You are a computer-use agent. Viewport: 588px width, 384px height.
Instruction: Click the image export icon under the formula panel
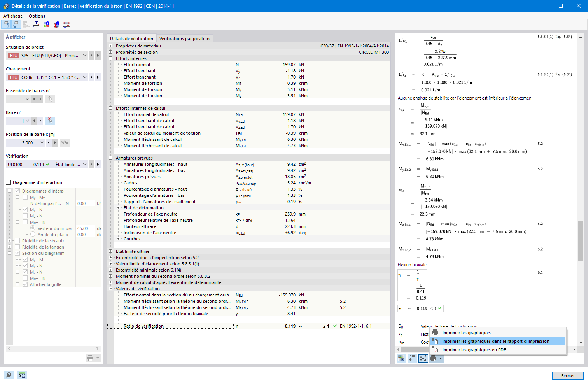click(401, 358)
